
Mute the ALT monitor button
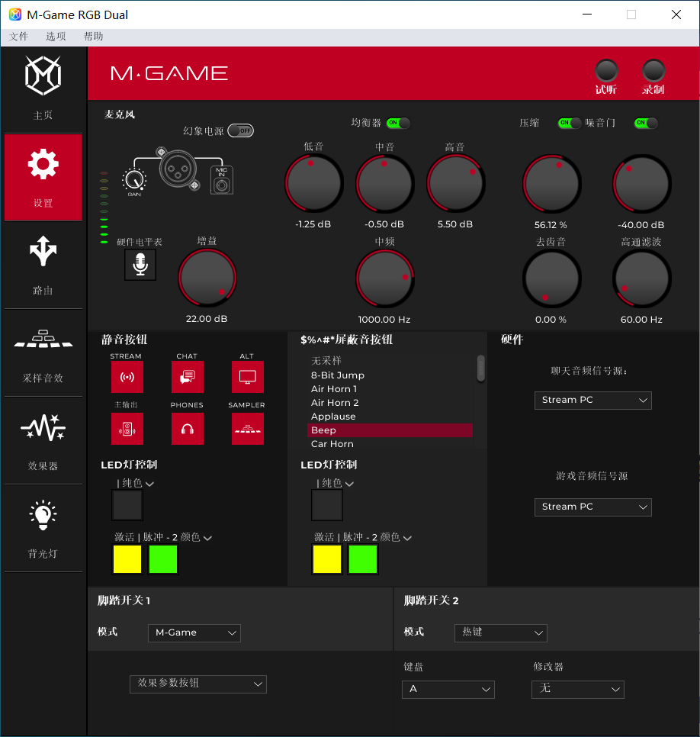248,377
